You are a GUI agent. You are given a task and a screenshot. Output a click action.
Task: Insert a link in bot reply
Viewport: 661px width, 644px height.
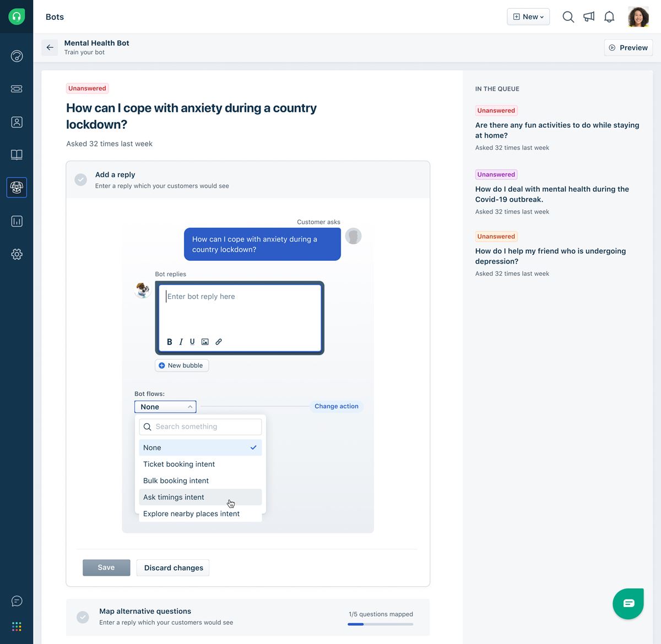coord(219,342)
